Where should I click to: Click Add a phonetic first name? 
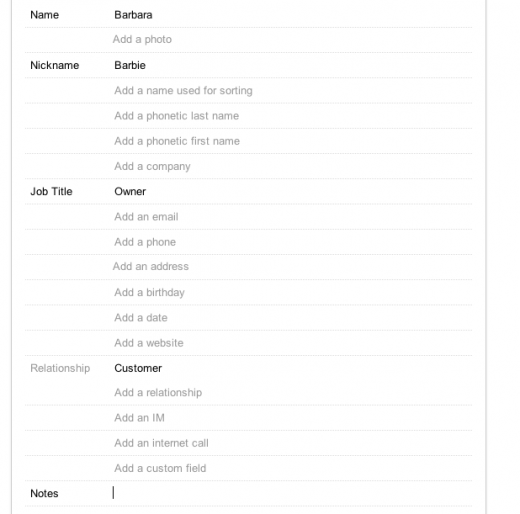click(x=177, y=141)
